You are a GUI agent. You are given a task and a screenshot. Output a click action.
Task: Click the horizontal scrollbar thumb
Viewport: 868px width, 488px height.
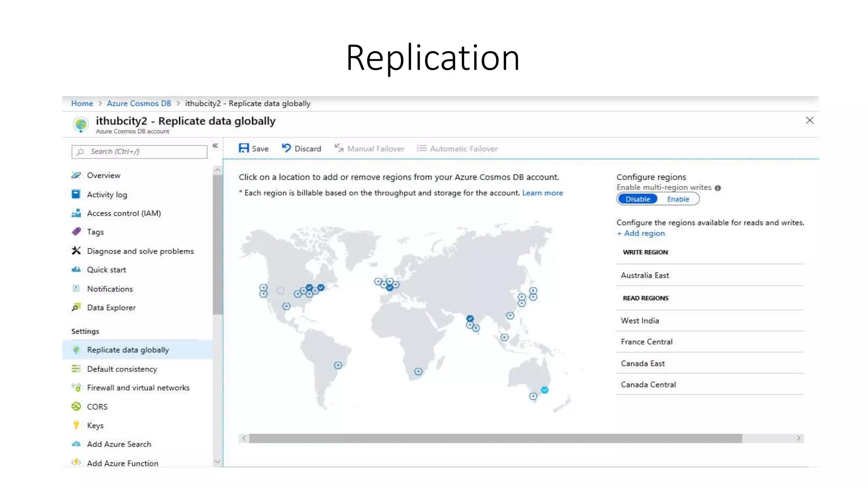click(x=495, y=438)
